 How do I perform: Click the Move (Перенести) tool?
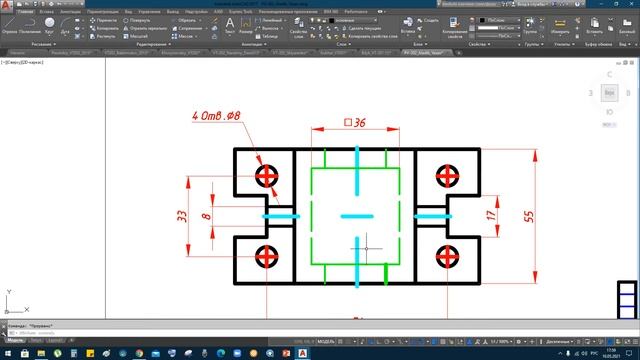point(103,20)
